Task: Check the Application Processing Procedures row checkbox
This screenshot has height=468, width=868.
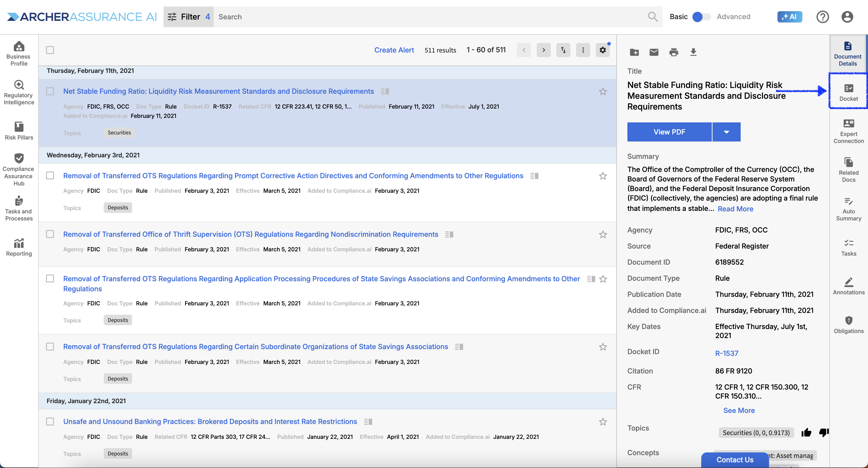Action: point(50,278)
